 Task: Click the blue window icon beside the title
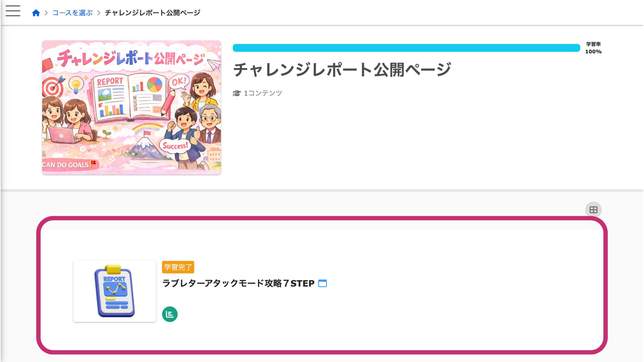[322, 284]
